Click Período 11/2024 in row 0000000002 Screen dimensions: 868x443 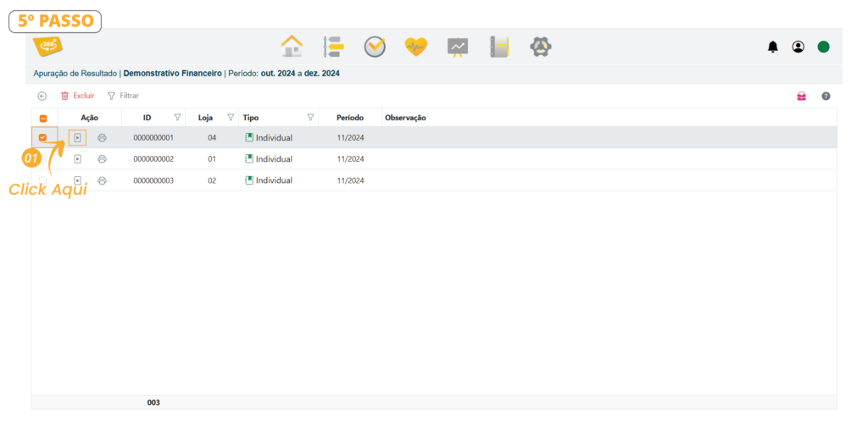click(350, 159)
